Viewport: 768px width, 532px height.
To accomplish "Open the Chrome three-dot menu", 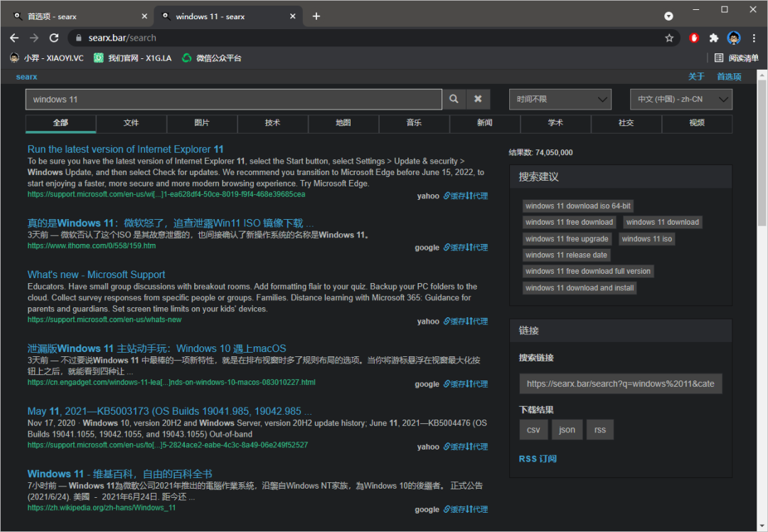I will 754,38.
